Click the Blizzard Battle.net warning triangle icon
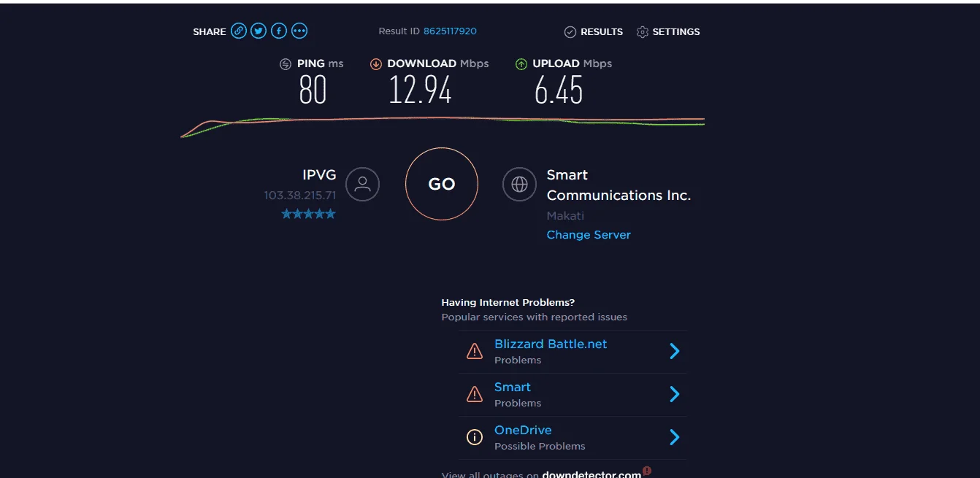980x478 pixels. pos(475,351)
